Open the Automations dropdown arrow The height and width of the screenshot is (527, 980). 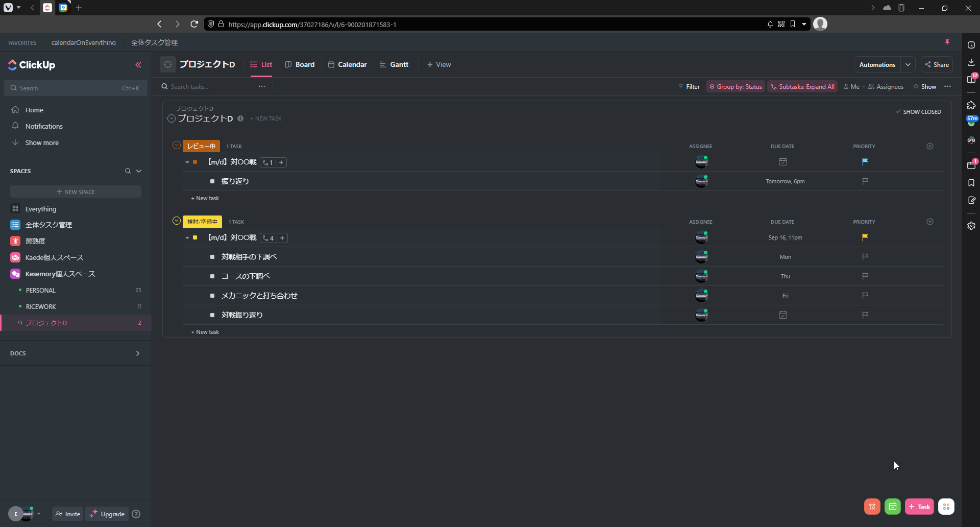[908, 65]
